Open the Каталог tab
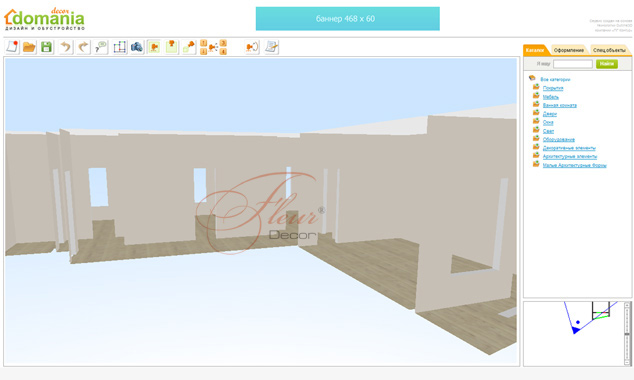This screenshot has height=380, width=634. click(535, 50)
